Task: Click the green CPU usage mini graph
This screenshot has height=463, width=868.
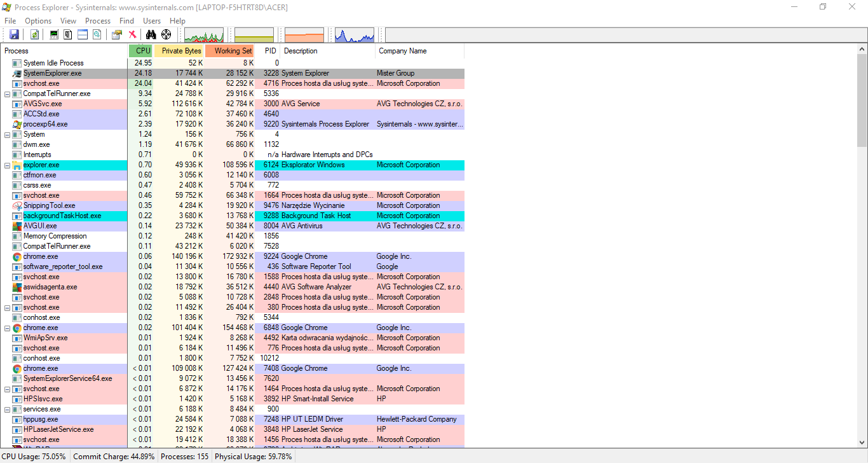Action: click(204, 35)
